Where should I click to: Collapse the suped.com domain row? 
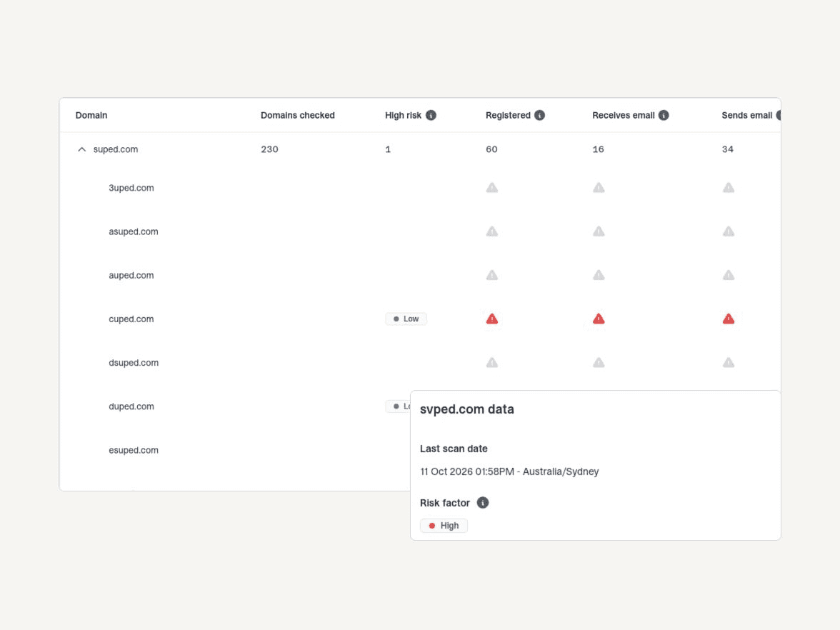tap(81, 149)
